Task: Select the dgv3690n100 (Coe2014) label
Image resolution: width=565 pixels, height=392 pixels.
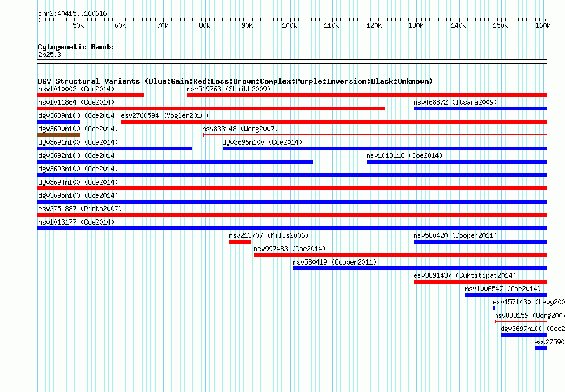Action: click(78, 129)
